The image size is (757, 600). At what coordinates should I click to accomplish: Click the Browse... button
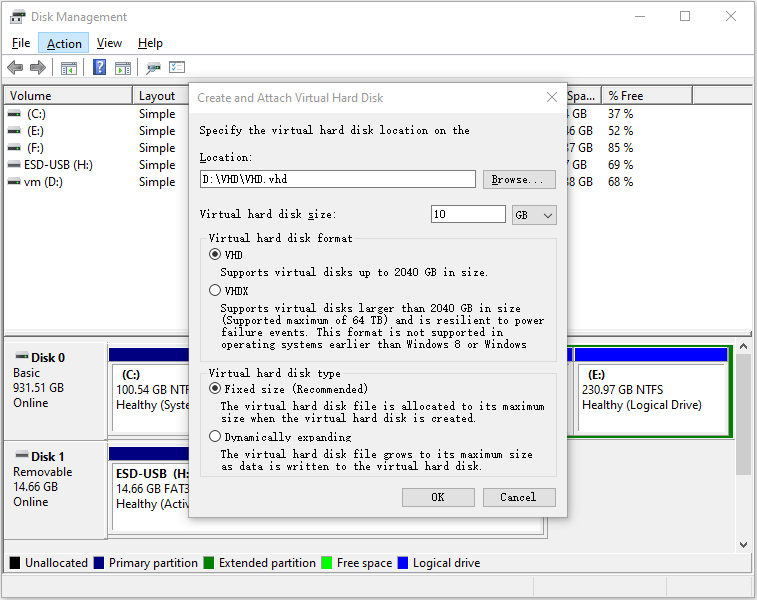[x=519, y=180]
